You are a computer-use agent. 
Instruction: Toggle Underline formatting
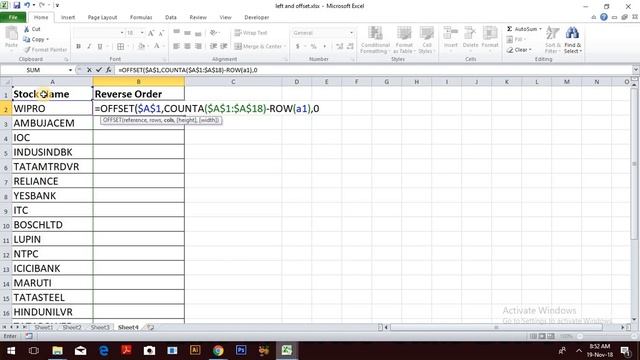pyautogui.click(x=100, y=47)
